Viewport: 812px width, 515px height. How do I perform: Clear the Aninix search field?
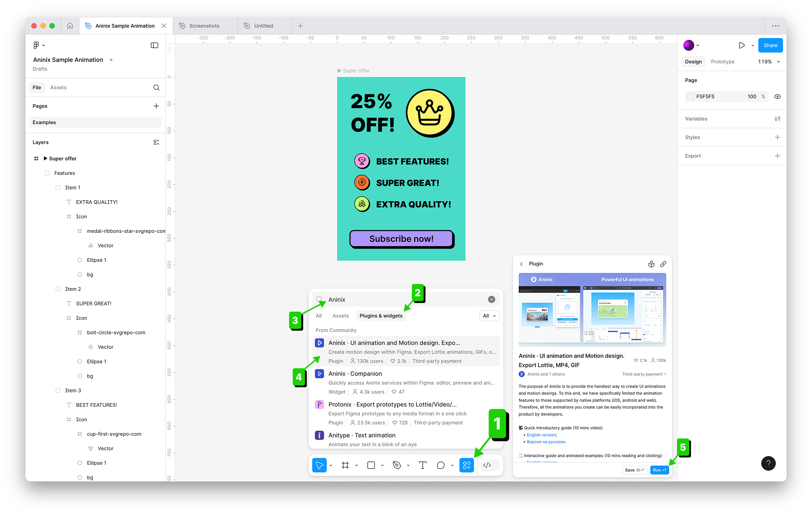(492, 299)
